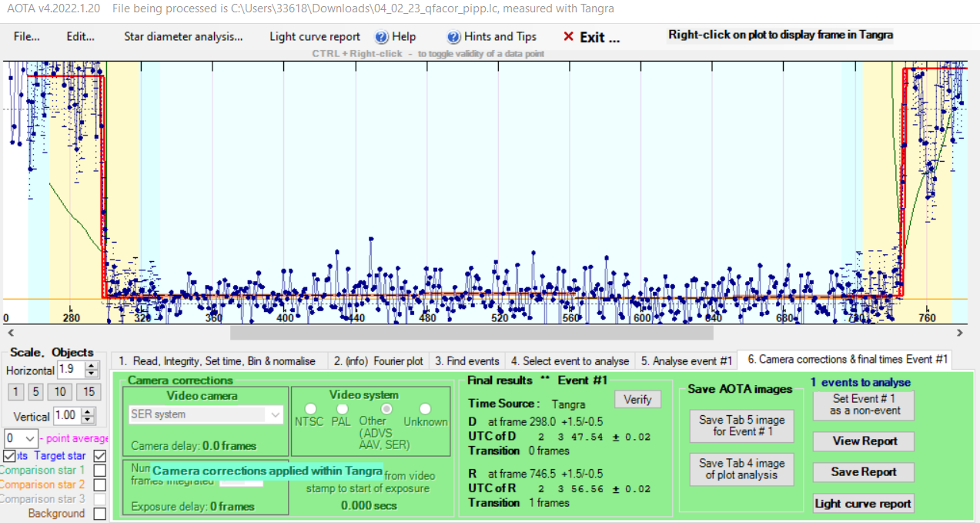Click the Hints and Tips icon

454,37
